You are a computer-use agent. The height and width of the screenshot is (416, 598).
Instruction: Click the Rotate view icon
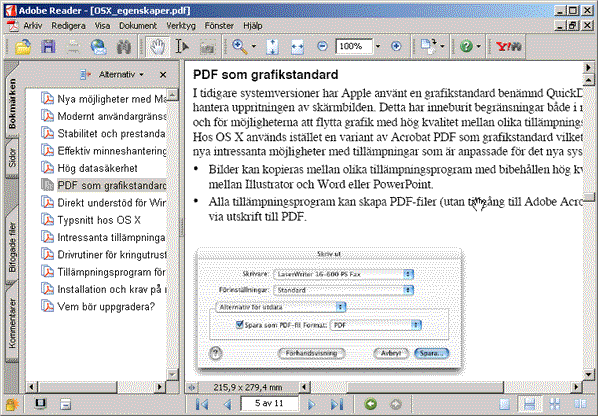[428, 47]
